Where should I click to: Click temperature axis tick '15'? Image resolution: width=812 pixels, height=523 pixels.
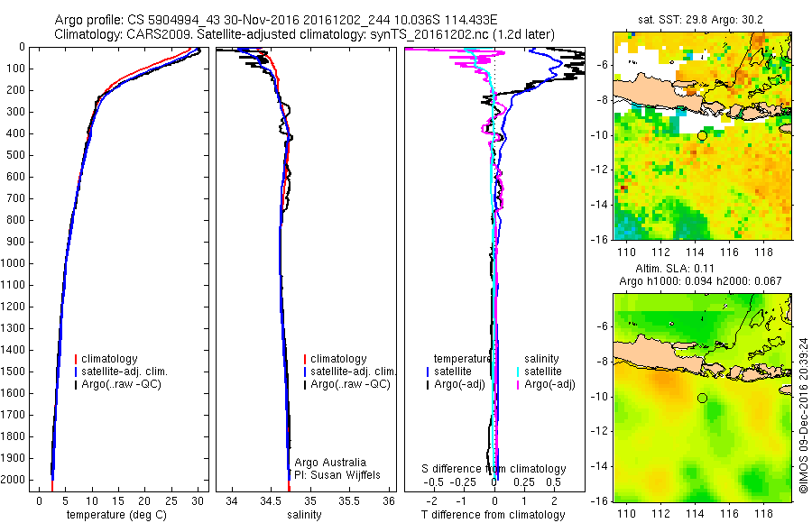click(x=118, y=501)
